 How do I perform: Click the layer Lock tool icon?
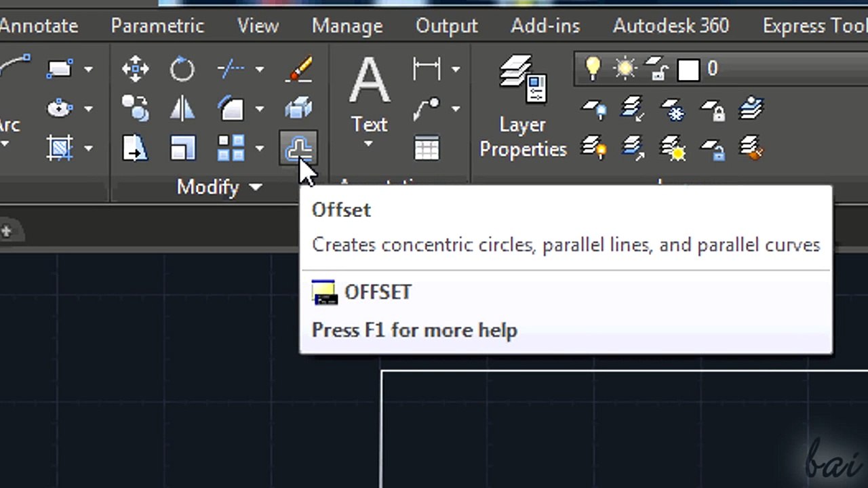coord(712,108)
